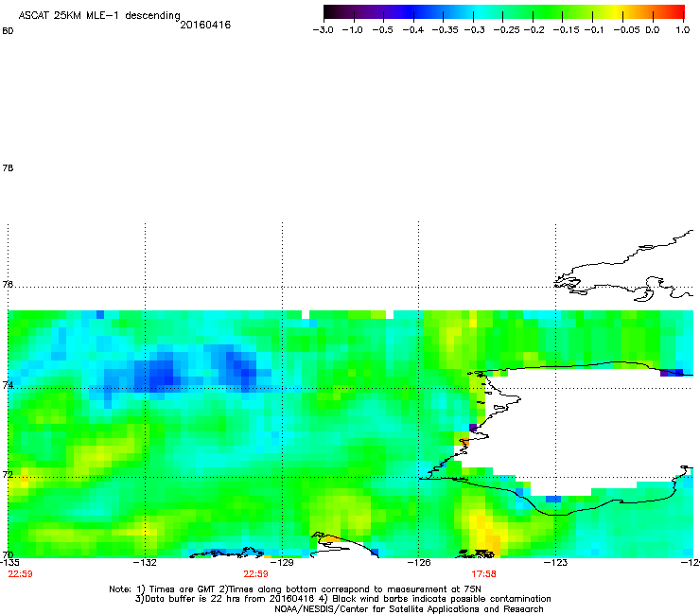
Task: Select the -0.35 color scale label
Action: [x=445, y=30]
